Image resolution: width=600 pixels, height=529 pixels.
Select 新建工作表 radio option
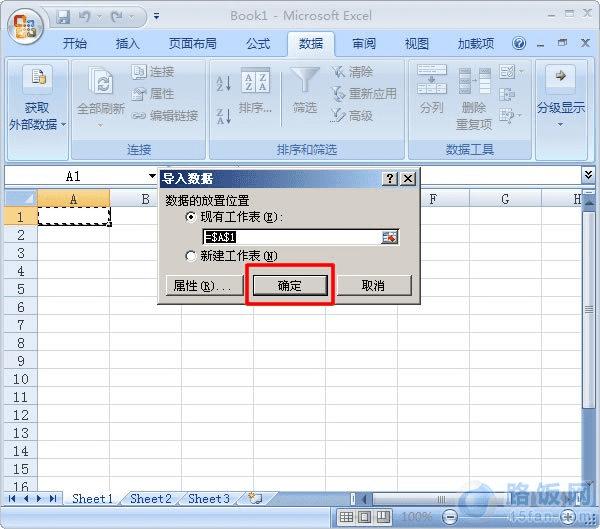click(x=191, y=255)
